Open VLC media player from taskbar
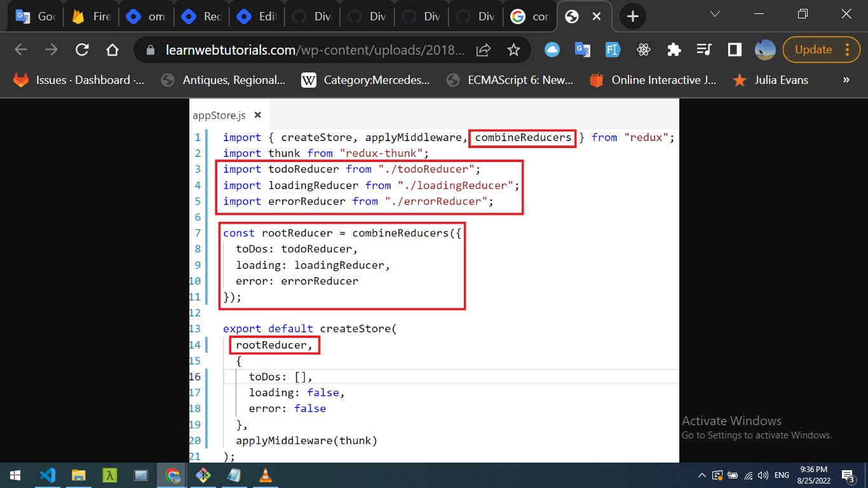The width and height of the screenshot is (868, 488). [266, 475]
